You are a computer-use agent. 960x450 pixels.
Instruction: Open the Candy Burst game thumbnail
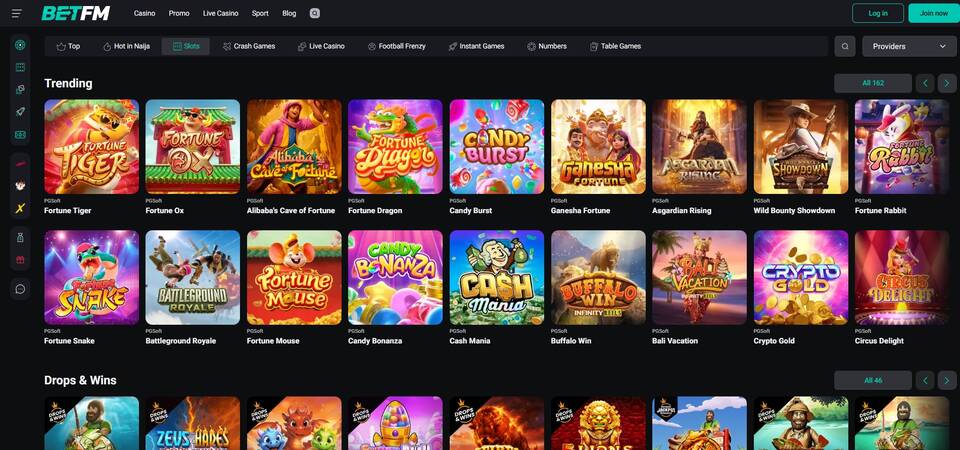(x=497, y=147)
